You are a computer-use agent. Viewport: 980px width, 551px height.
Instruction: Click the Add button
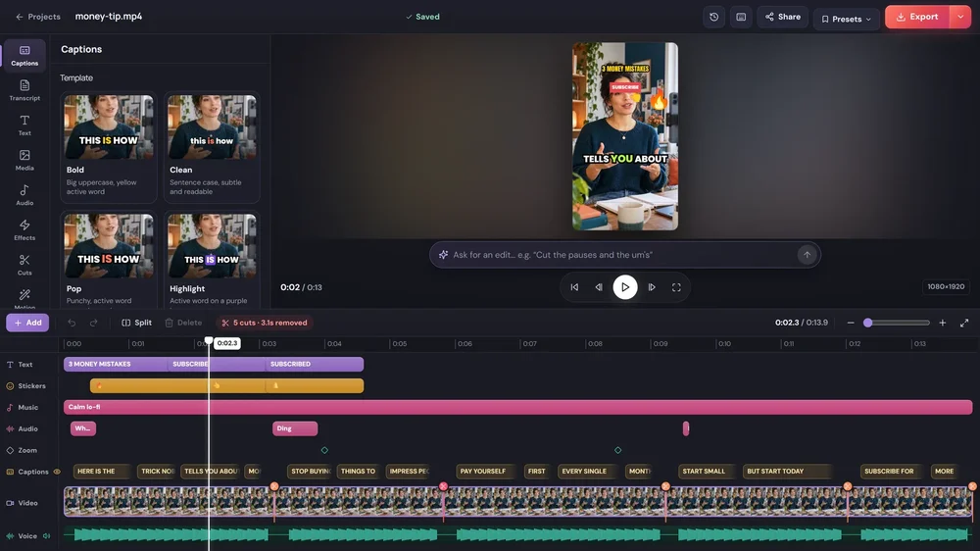tap(27, 323)
